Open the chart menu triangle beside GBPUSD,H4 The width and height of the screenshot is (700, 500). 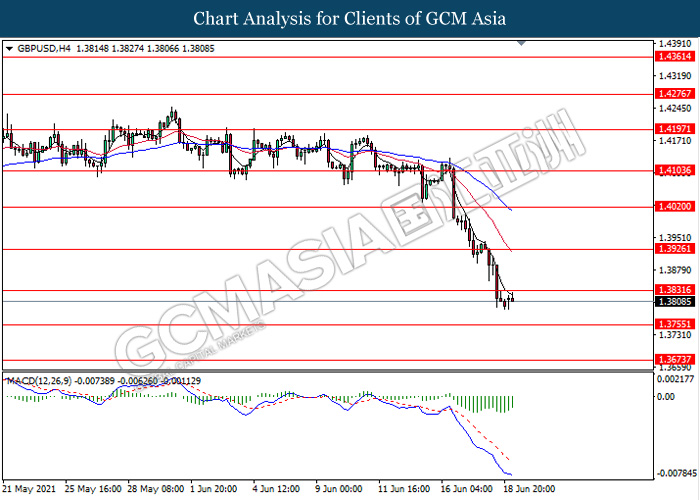click(x=9, y=49)
